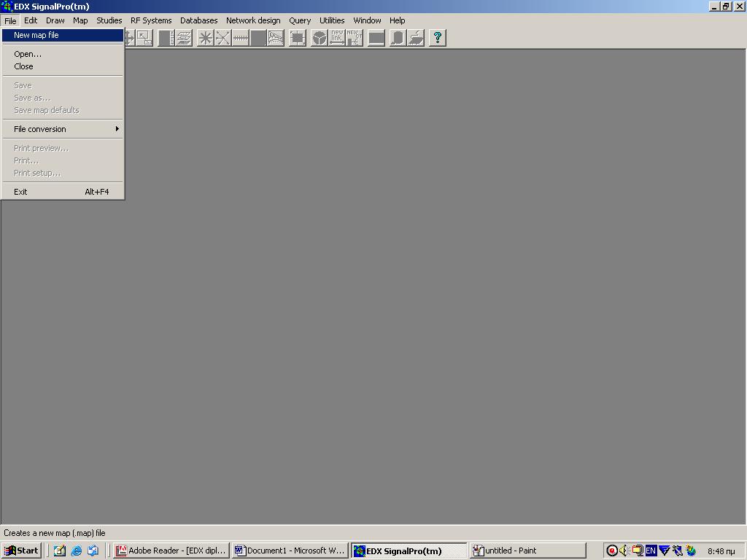Open the Databases menu
Screen dimensions: 747x560
pyautogui.click(x=198, y=20)
